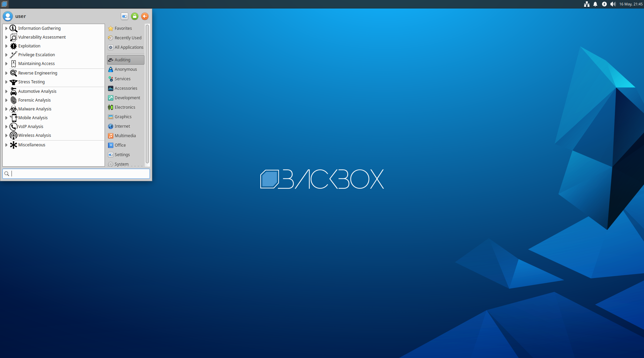Open the volume speaker icon
Viewport: 644px width, 358px height.
click(613, 4)
